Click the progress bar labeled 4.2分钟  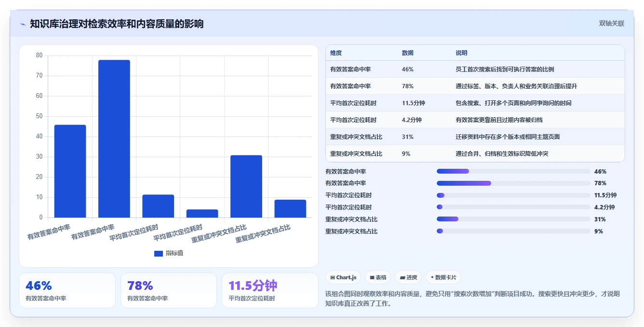pyautogui.click(x=513, y=207)
